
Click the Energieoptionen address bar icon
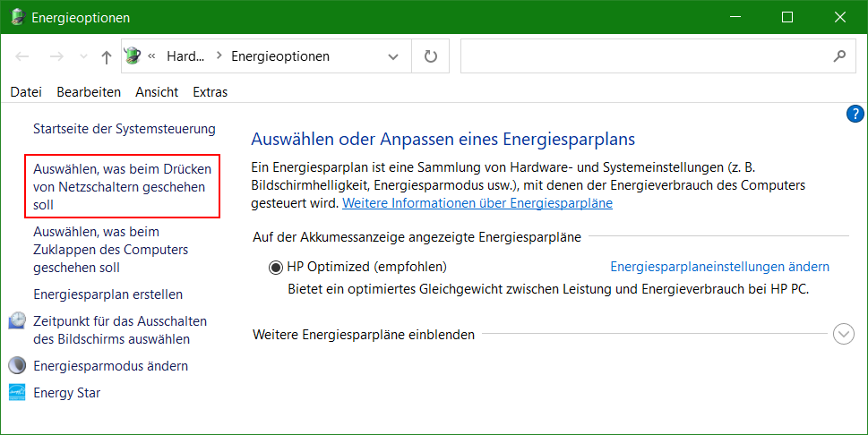(133, 55)
